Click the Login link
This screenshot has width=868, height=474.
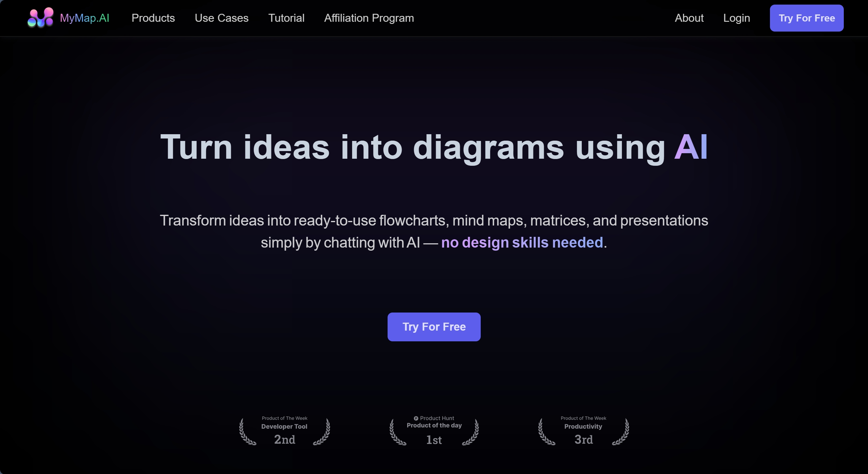[x=737, y=18]
